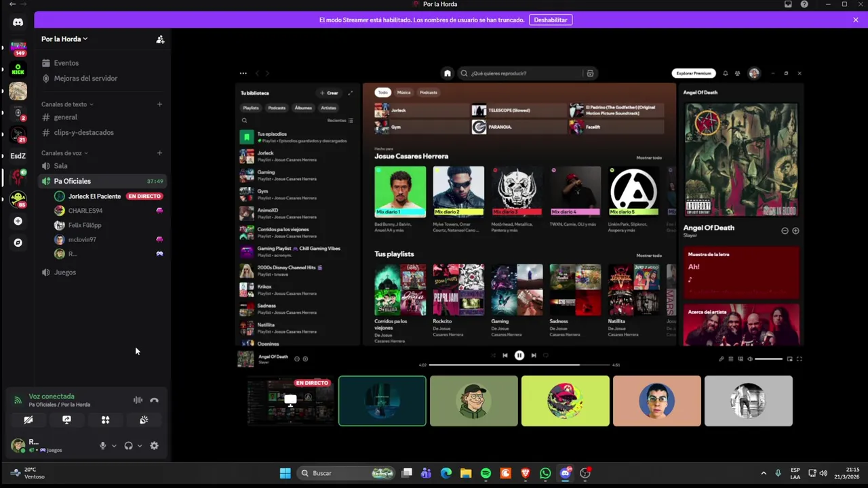Open Brave browser from the taskbar
The height and width of the screenshot is (488, 868).
[x=526, y=473]
